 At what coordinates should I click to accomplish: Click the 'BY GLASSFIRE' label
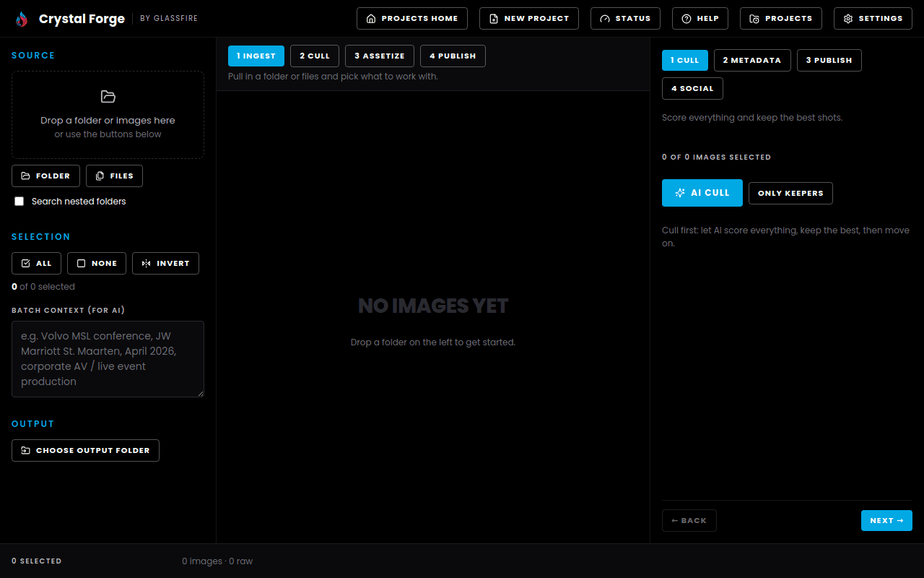tap(169, 19)
